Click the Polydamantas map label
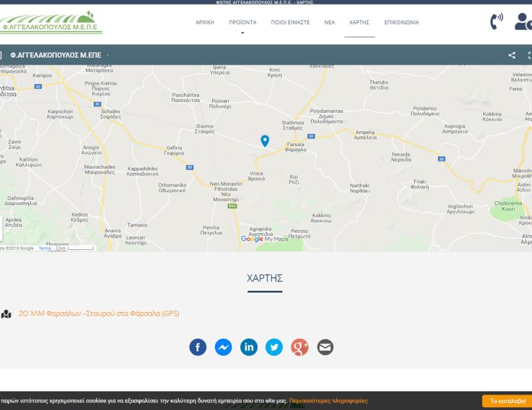Image resolution: width=532 pixels, height=410 pixels. click(326, 116)
